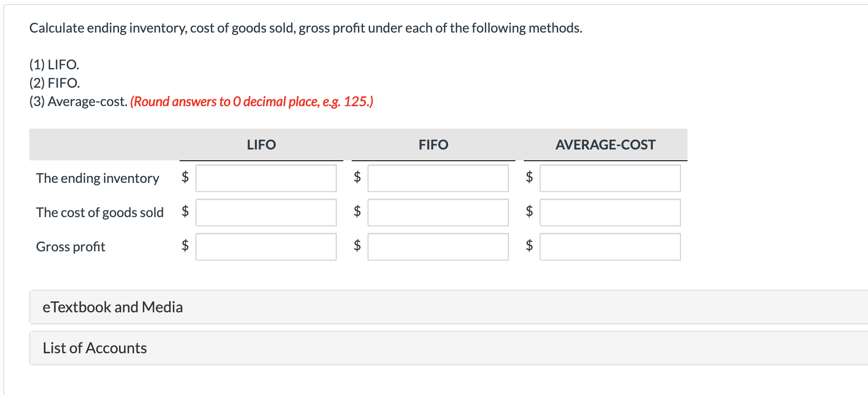Screen dimensions: 868x395
Task: Expand the List of Accounts section
Action: click(x=94, y=348)
